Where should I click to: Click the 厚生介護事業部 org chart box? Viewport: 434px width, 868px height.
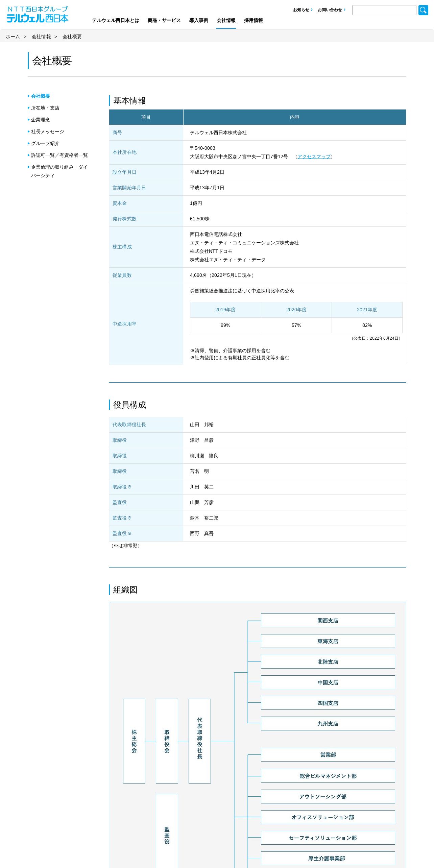(328, 859)
